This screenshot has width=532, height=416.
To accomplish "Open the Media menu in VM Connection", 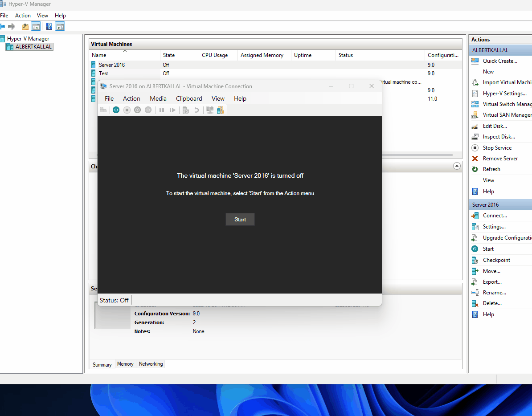I will (x=158, y=98).
